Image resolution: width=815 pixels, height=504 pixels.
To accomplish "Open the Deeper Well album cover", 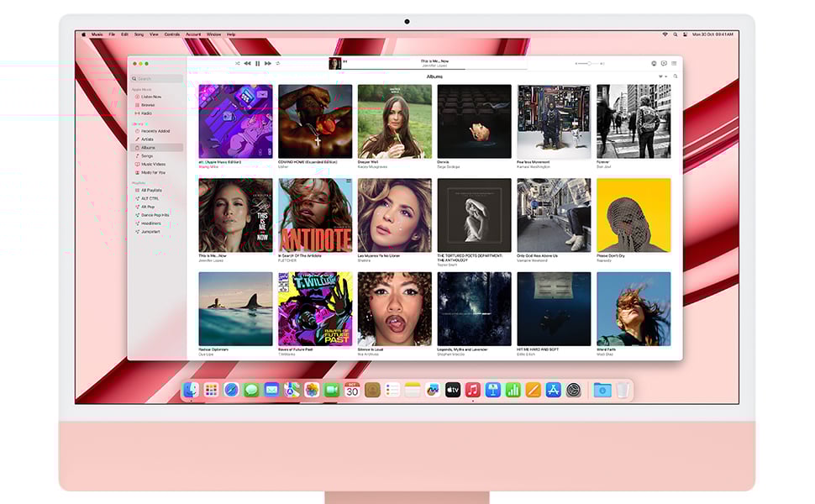I will click(395, 122).
